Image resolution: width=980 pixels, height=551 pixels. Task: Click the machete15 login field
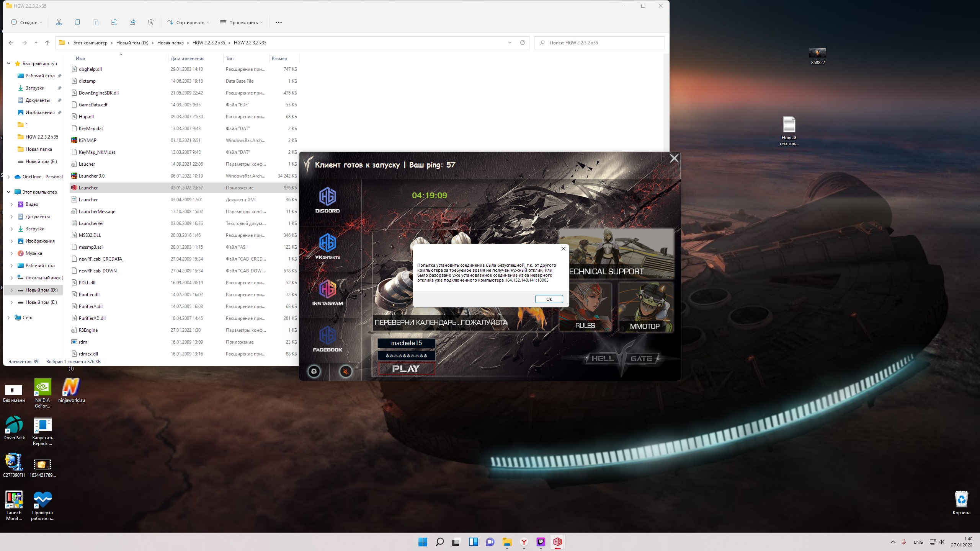point(406,343)
